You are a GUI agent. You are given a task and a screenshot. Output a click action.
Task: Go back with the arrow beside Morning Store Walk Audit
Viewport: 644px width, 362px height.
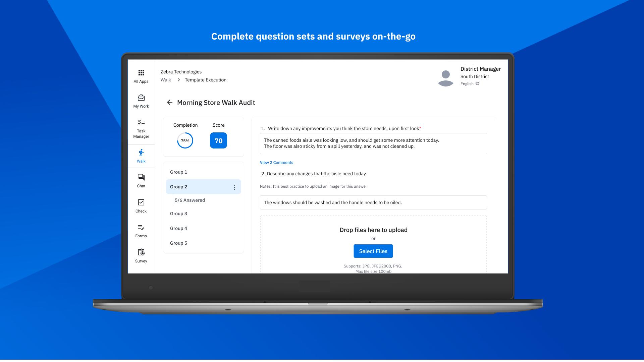[170, 103]
